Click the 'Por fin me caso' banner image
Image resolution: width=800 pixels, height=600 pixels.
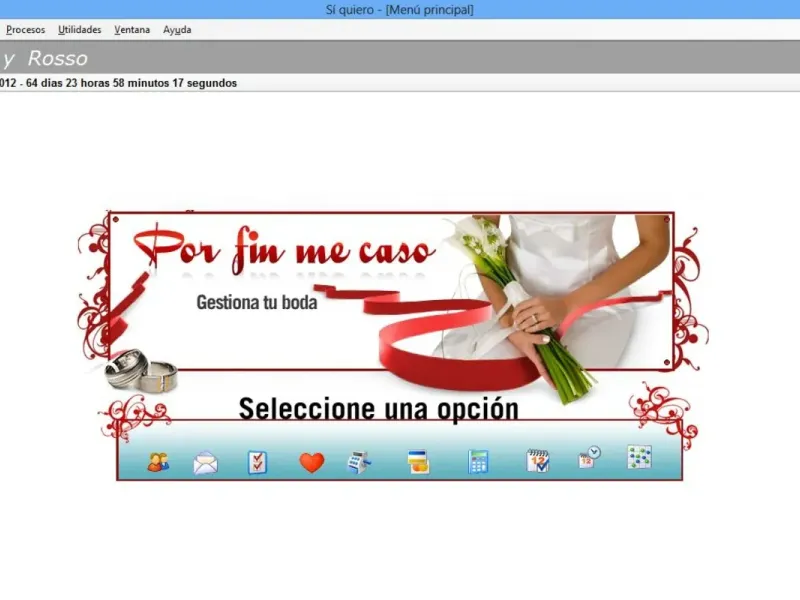pyautogui.click(x=391, y=291)
